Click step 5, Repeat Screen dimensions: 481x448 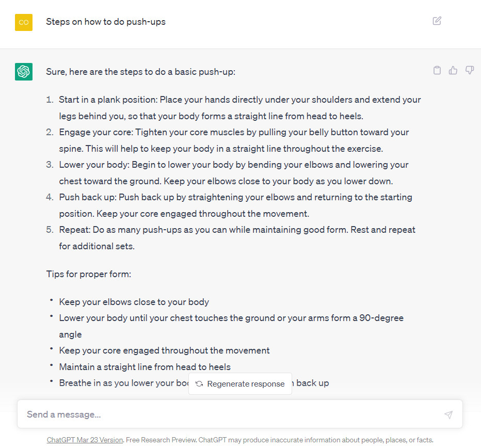237,238
